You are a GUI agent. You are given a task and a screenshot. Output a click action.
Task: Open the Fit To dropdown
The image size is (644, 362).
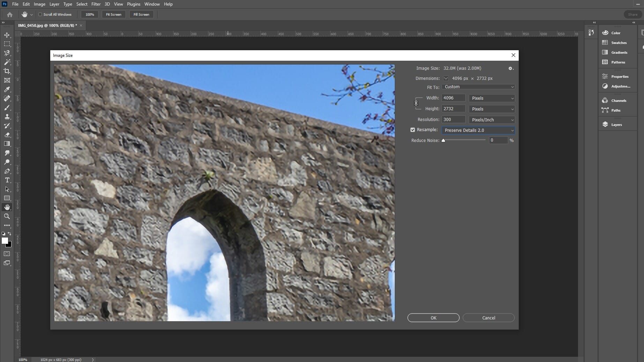click(479, 87)
